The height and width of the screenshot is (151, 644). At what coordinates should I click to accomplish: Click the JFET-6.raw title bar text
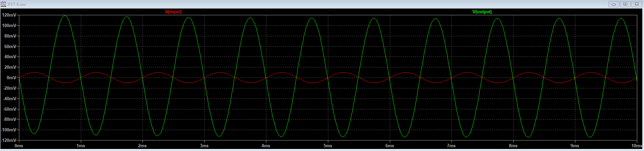(17, 4)
